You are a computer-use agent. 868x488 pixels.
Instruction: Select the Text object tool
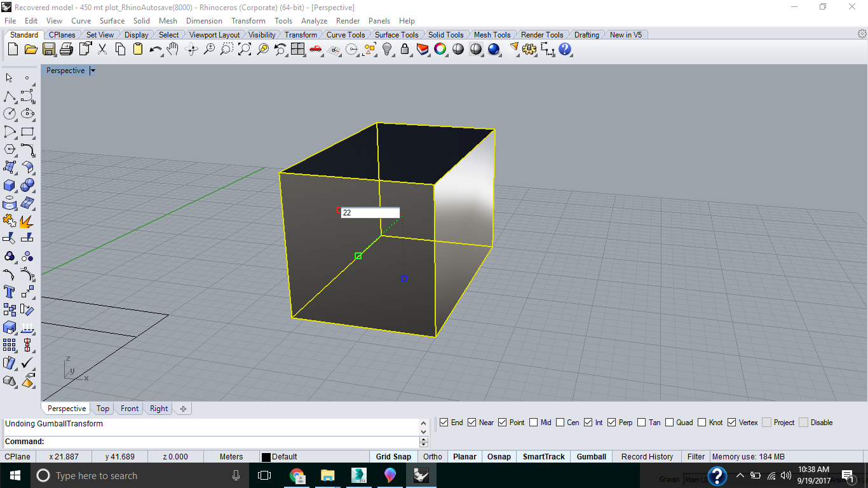(10, 292)
